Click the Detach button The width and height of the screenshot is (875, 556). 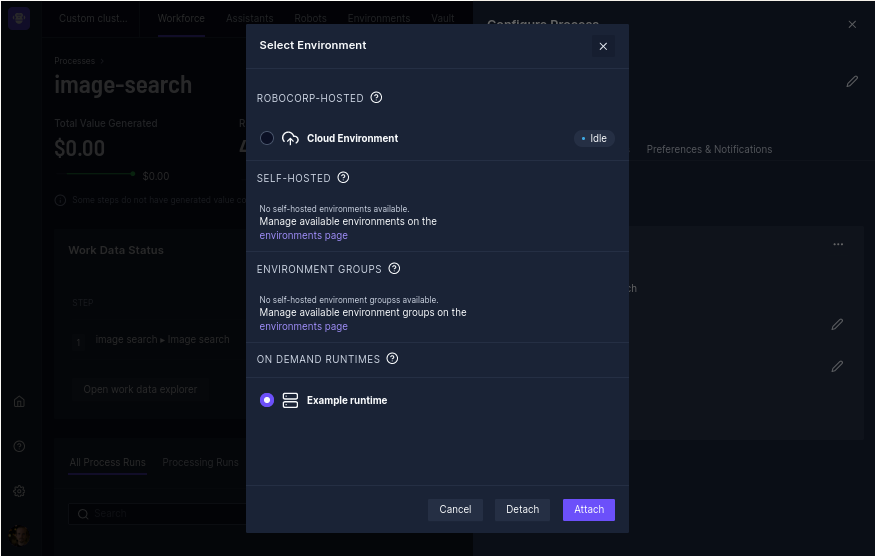coord(522,510)
